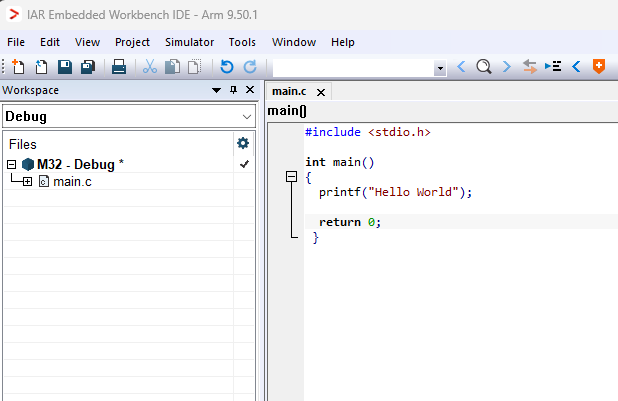
Task: Save the current file with floppy icon
Action: pyautogui.click(x=65, y=67)
